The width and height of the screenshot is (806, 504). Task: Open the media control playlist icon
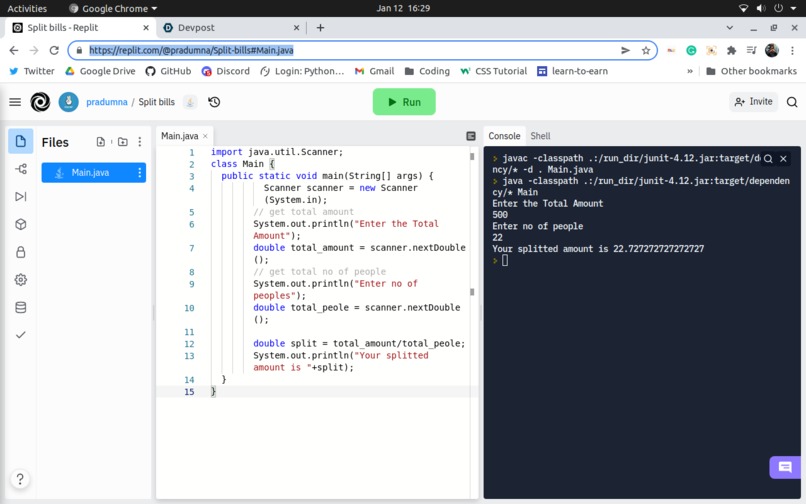point(751,50)
